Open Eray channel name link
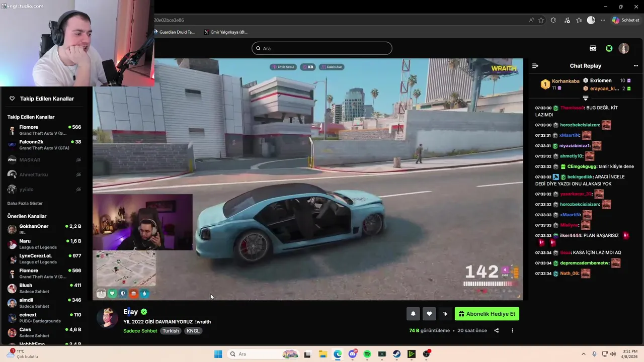The image size is (644, 362). pyautogui.click(x=130, y=312)
